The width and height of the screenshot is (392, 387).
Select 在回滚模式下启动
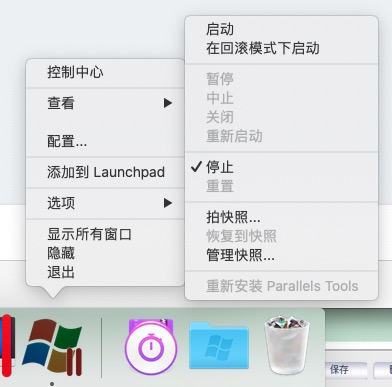pyautogui.click(x=281, y=48)
